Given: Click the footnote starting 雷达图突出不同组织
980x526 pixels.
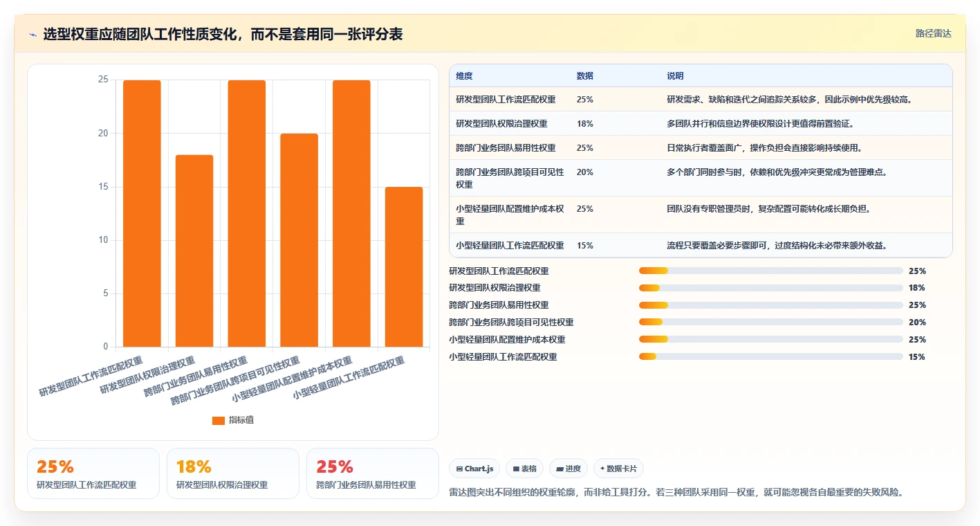Looking at the screenshot, I should pyautogui.click(x=676, y=493).
